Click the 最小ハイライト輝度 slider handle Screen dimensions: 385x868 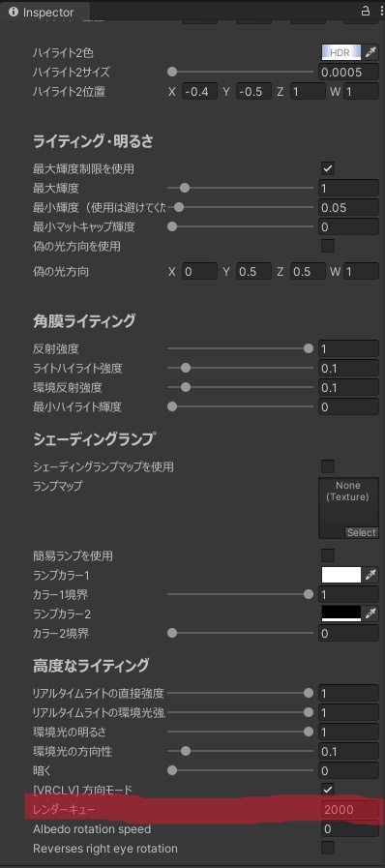(172, 406)
